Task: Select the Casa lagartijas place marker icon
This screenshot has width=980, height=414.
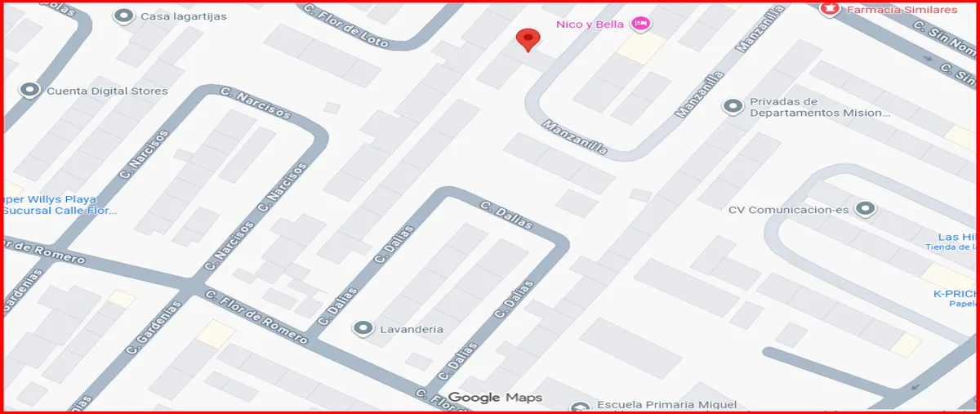Action: pos(124,16)
